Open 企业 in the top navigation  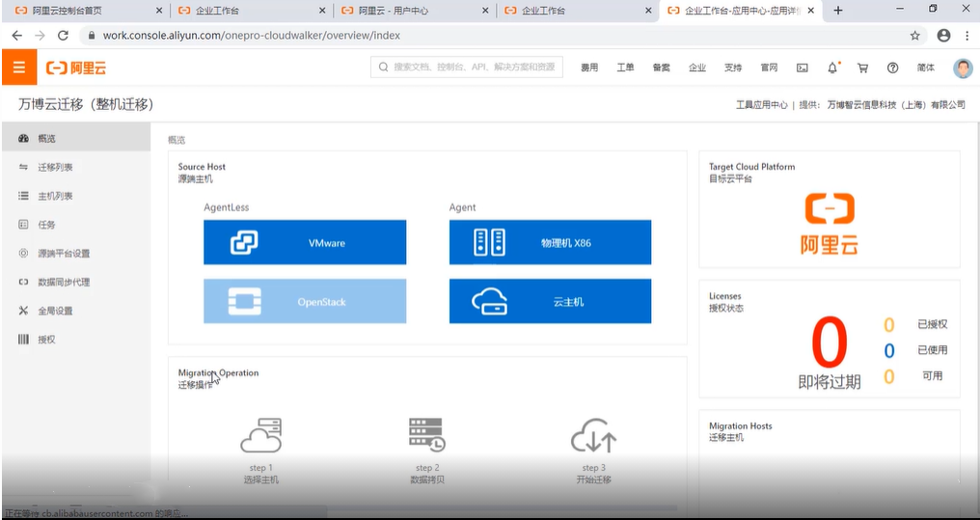(696, 68)
